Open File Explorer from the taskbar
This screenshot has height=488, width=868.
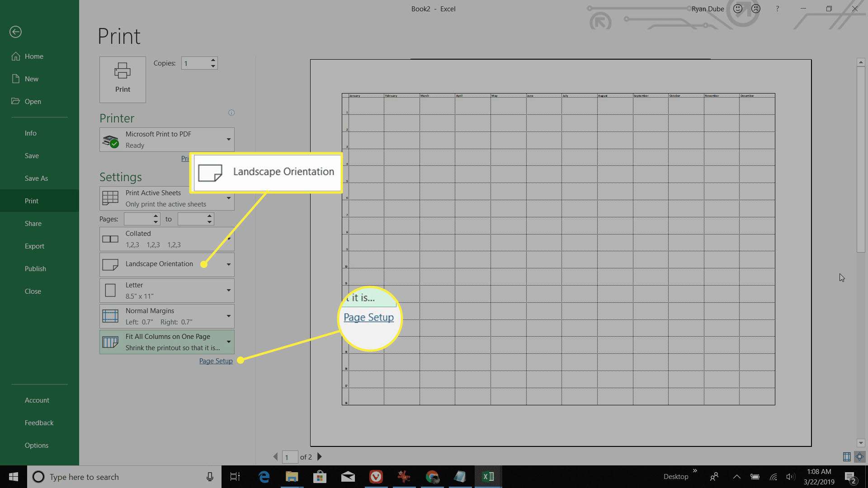(292, 477)
